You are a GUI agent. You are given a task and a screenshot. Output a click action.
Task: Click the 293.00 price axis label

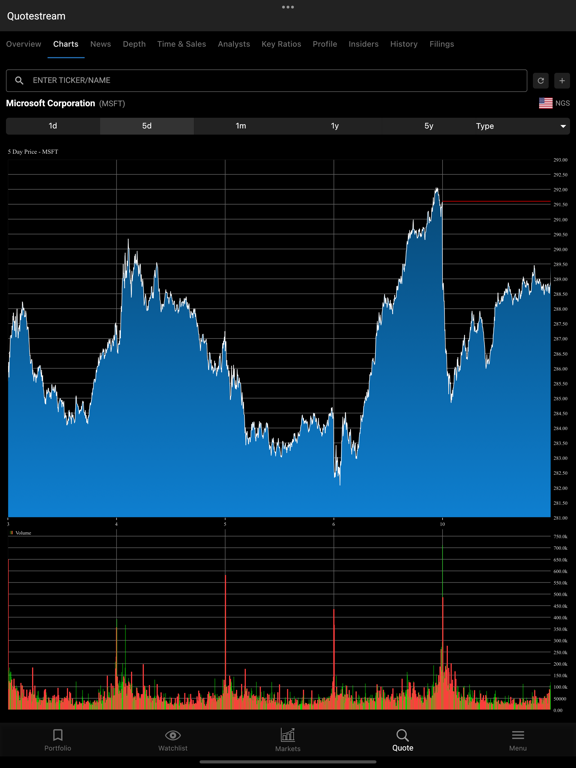(x=561, y=160)
